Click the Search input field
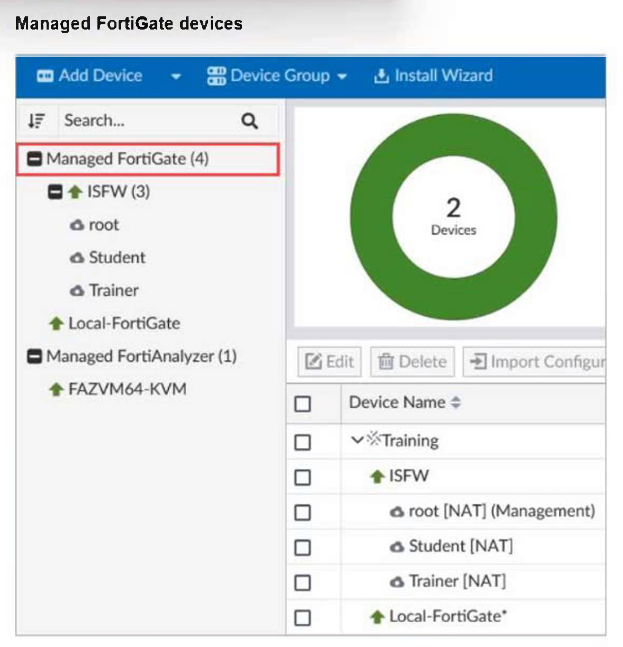This screenshot has height=647, width=623. [145, 121]
